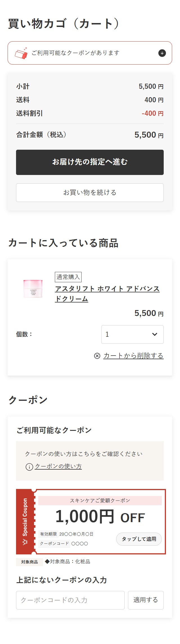Click お買い物を続ける to continue shopping

(x=90, y=193)
